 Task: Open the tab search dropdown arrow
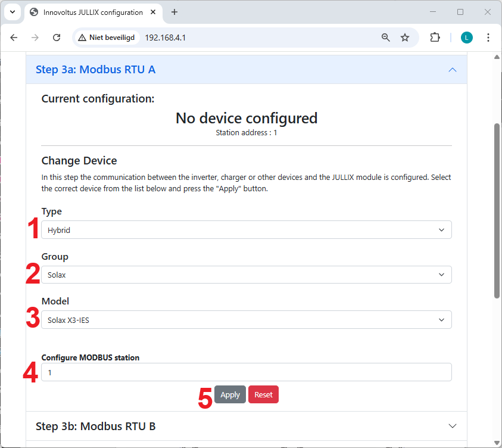[13, 12]
